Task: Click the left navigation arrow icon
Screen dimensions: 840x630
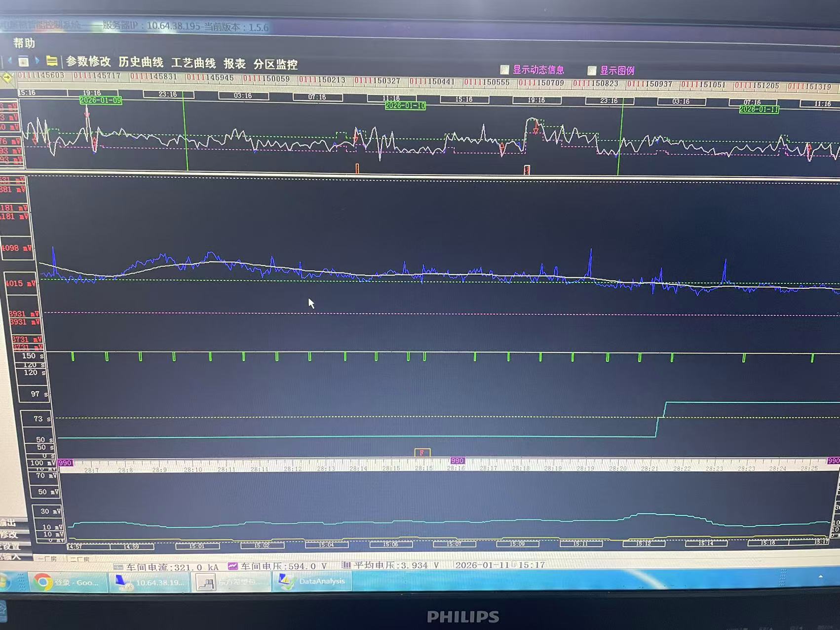Action: pyautogui.click(x=9, y=61)
